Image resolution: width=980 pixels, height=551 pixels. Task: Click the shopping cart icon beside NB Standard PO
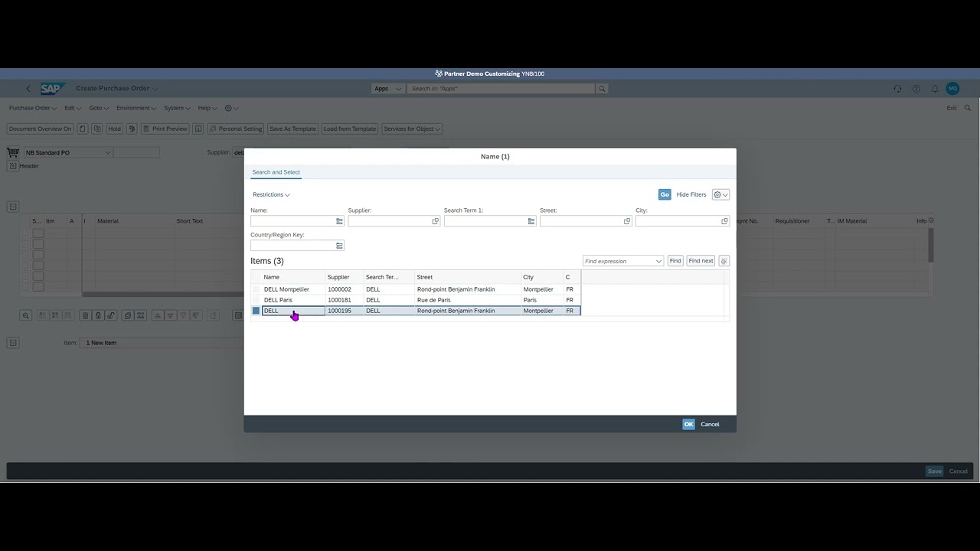pyautogui.click(x=13, y=152)
